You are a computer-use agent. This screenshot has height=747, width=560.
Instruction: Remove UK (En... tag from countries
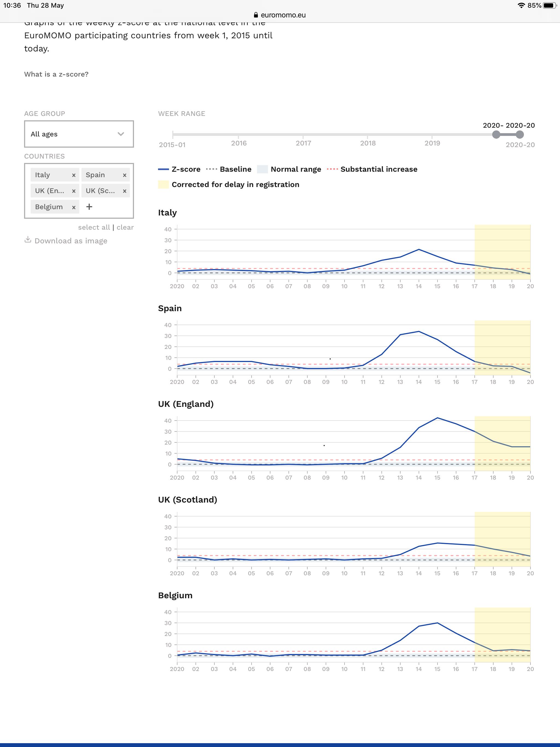tap(74, 191)
